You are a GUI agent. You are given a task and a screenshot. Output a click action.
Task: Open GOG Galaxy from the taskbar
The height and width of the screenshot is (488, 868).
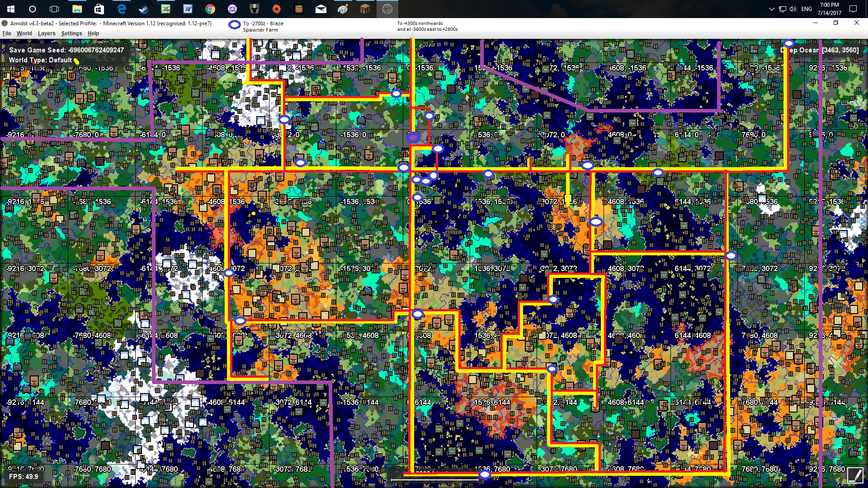(x=232, y=9)
